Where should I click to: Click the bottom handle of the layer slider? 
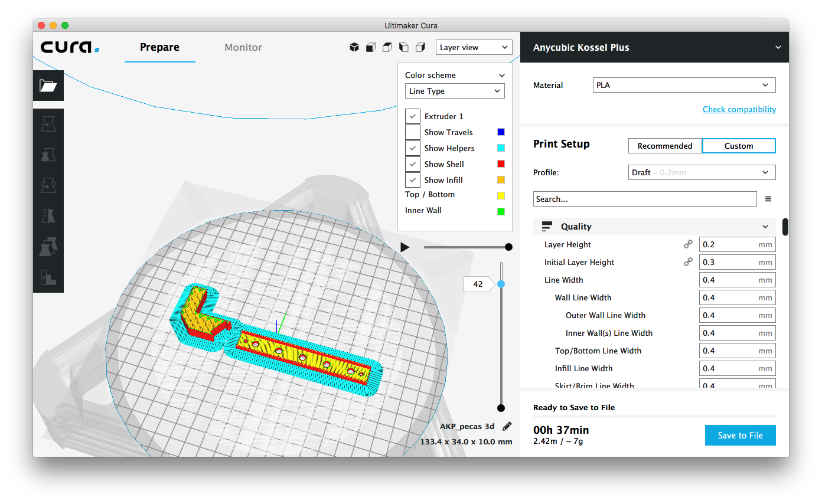click(x=501, y=408)
